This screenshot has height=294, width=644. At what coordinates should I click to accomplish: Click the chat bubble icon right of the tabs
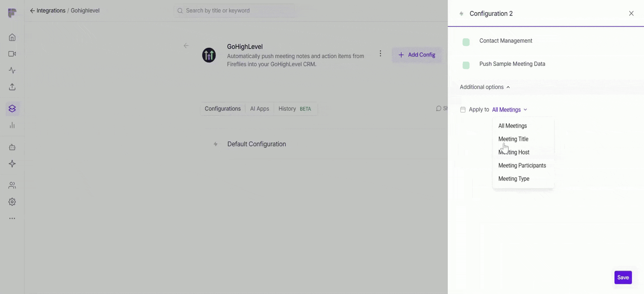coord(438,108)
